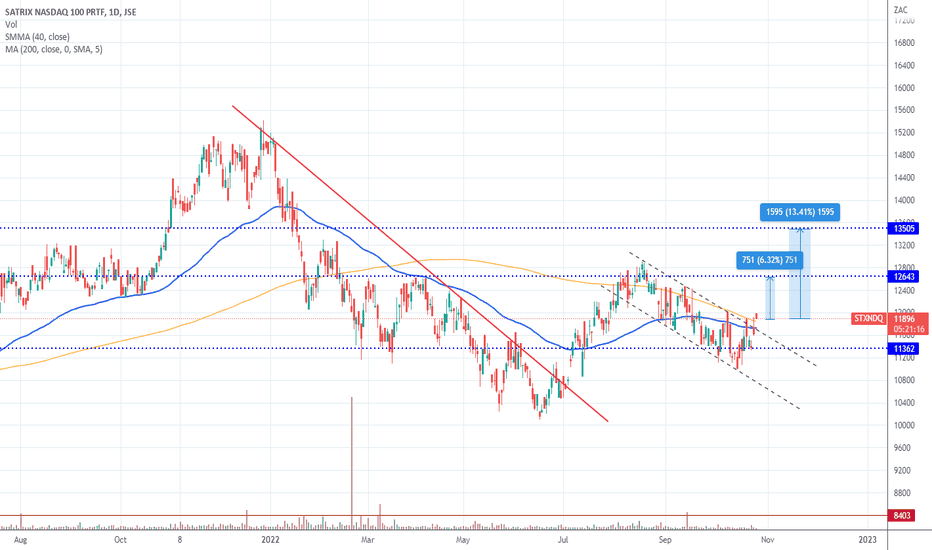Click the 10800 price scale tick
932x550 pixels.
tap(904, 381)
